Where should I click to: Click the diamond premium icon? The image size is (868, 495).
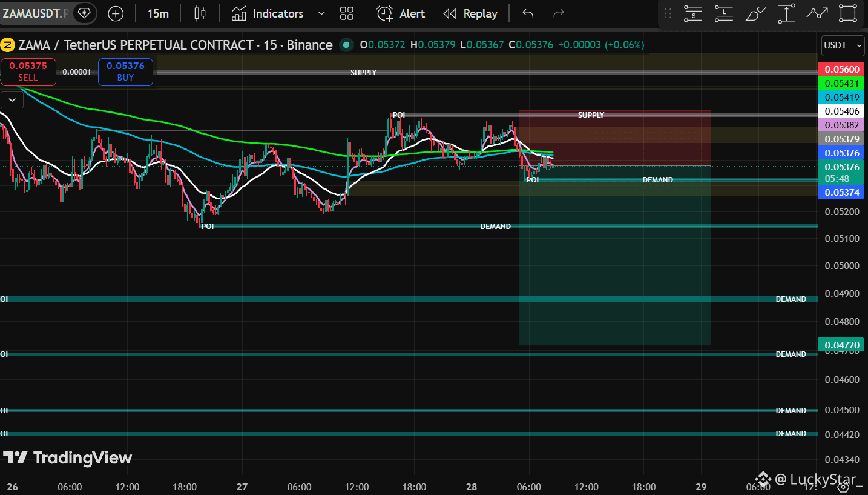coord(84,13)
